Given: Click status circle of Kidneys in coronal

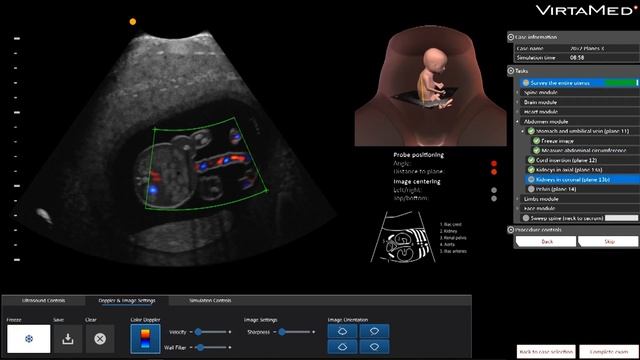Looking at the screenshot, I should 531,180.
